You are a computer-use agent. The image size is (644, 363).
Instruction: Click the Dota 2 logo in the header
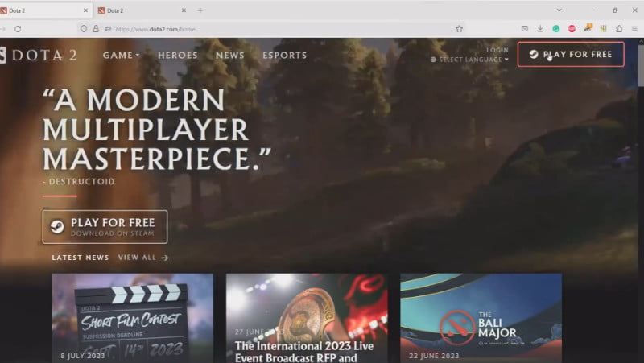pyautogui.click(x=39, y=55)
